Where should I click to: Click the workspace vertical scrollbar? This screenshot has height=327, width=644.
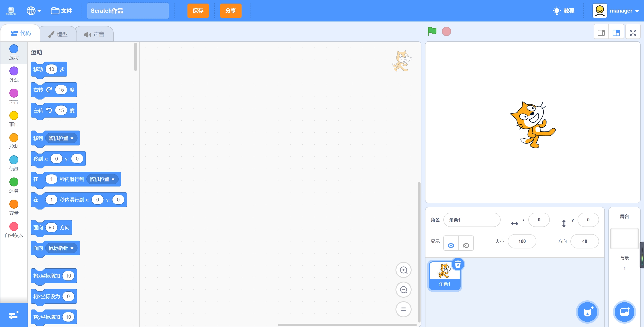tap(419, 252)
